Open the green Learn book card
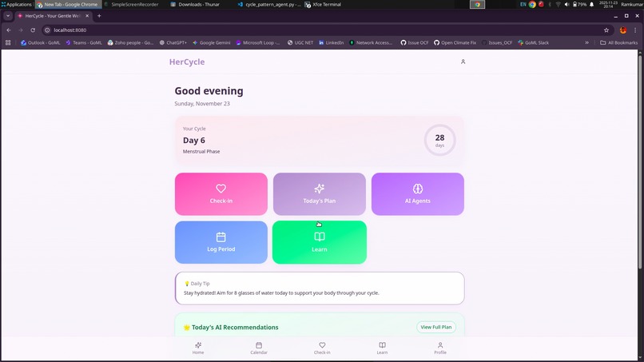 [319, 242]
